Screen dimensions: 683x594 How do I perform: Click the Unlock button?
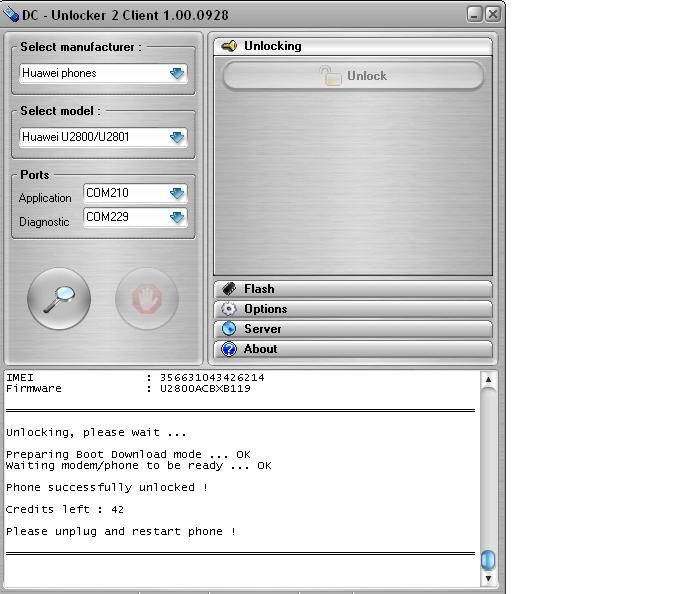click(x=353, y=75)
